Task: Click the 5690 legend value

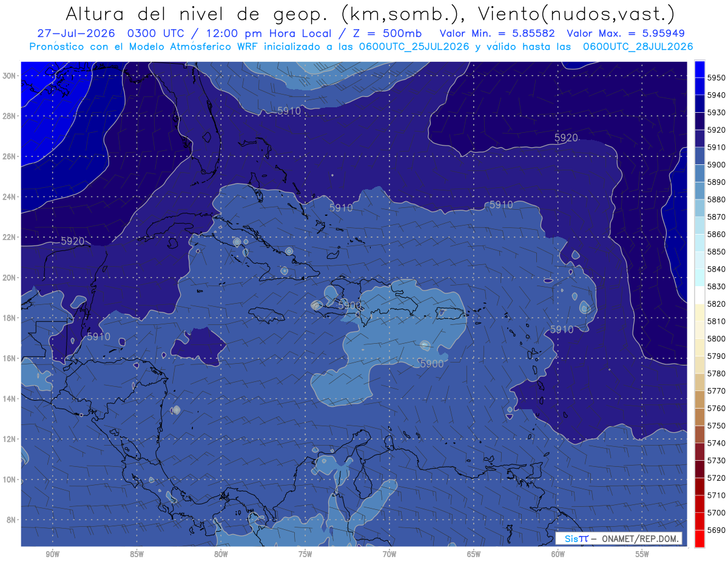Action: click(716, 530)
